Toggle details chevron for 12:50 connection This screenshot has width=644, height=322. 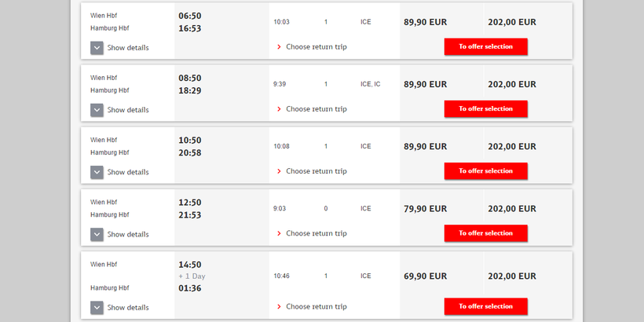(97, 234)
